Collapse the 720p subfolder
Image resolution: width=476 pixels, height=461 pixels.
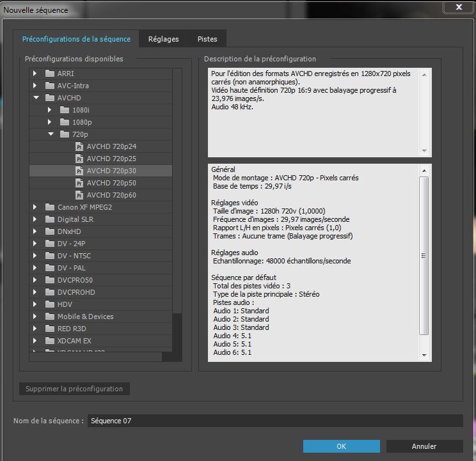[51, 134]
